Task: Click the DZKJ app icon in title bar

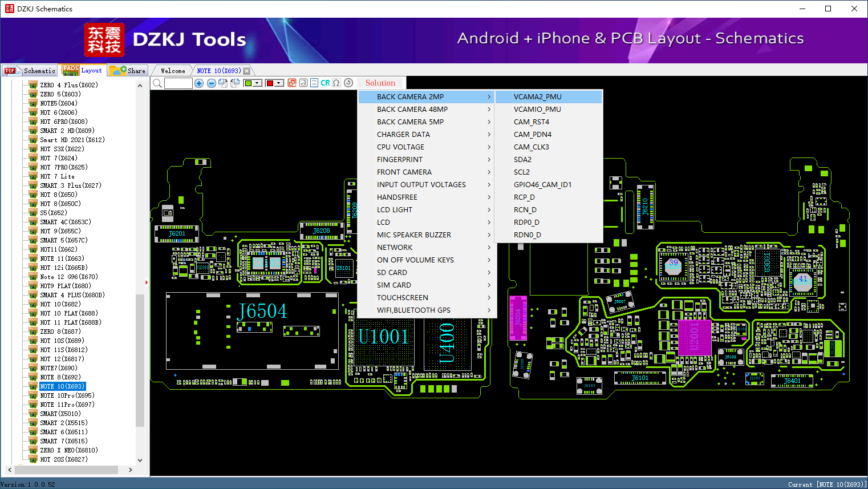Action: coord(9,9)
